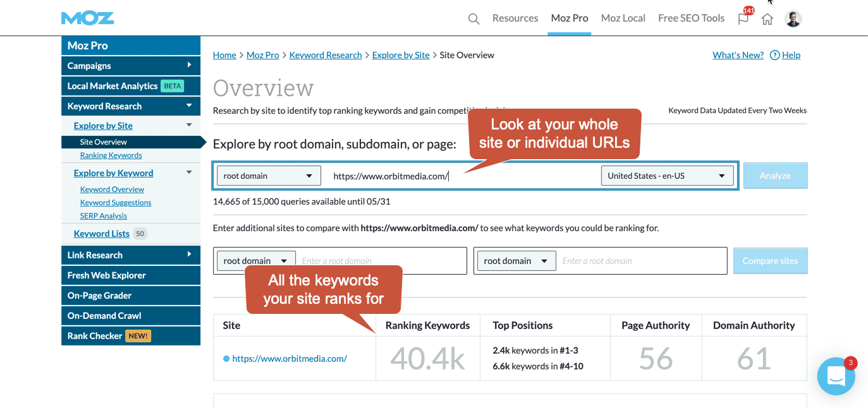Image resolution: width=868 pixels, height=408 pixels.
Task: Open the user profile avatar
Action: coord(793,19)
